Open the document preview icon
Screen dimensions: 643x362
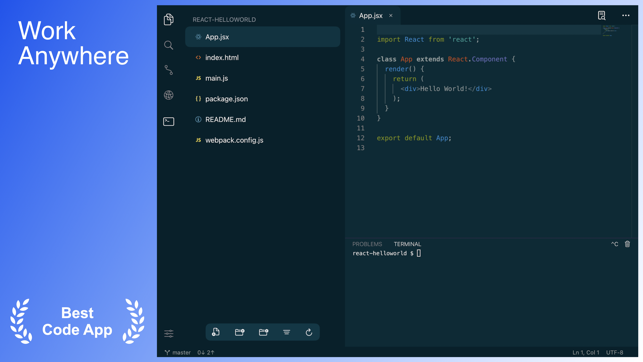click(x=602, y=16)
